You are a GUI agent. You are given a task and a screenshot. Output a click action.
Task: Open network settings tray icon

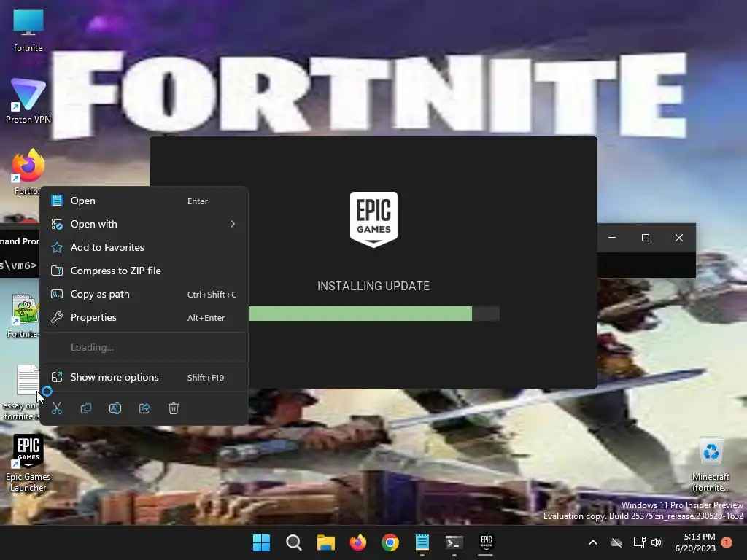click(x=639, y=542)
